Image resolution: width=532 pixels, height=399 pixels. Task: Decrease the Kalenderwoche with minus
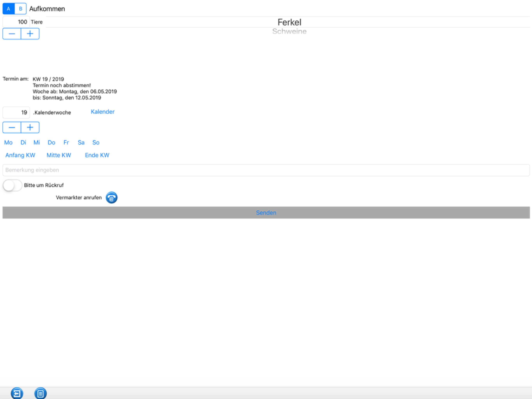click(x=12, y=127)
